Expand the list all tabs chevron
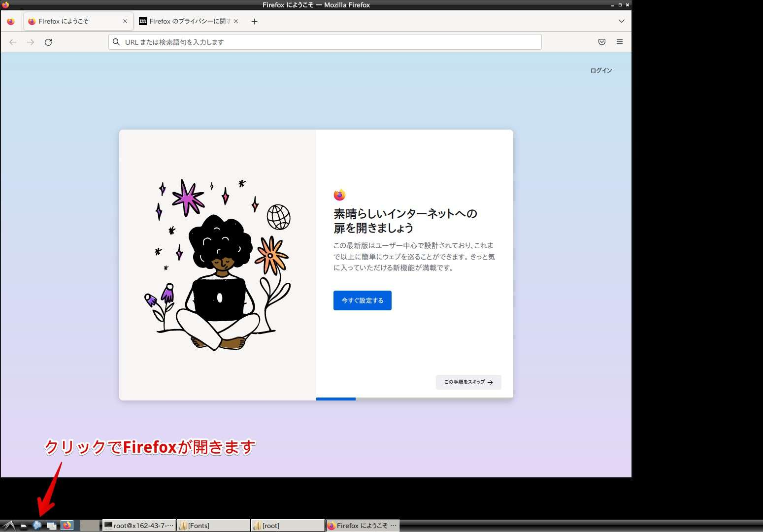 coord(622,21)
